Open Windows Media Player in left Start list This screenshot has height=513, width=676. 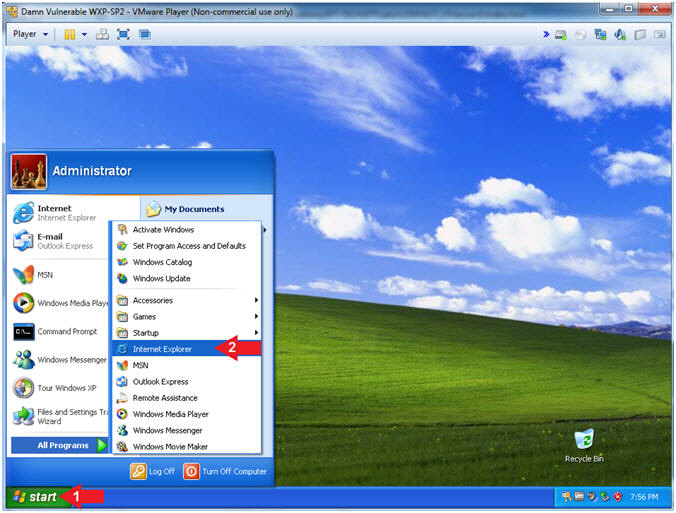(59, 303)
